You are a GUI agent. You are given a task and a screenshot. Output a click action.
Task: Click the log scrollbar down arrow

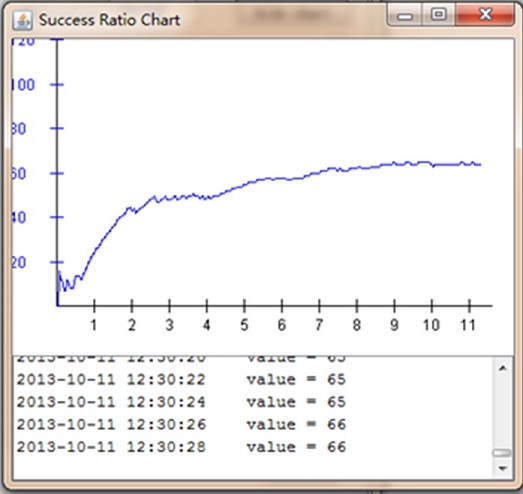[x=502, y=468]
